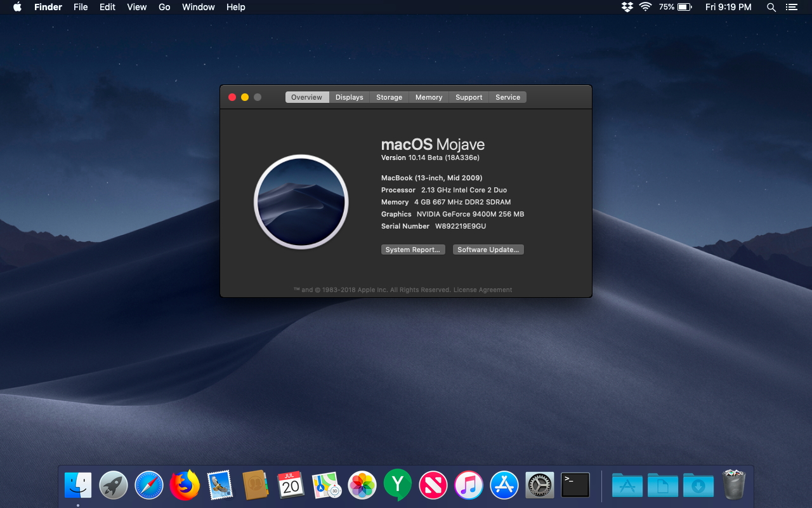The width and height of the screenshot is (812, 508).
Task: Launch Maps from the Dock
Action: [327, 486]
